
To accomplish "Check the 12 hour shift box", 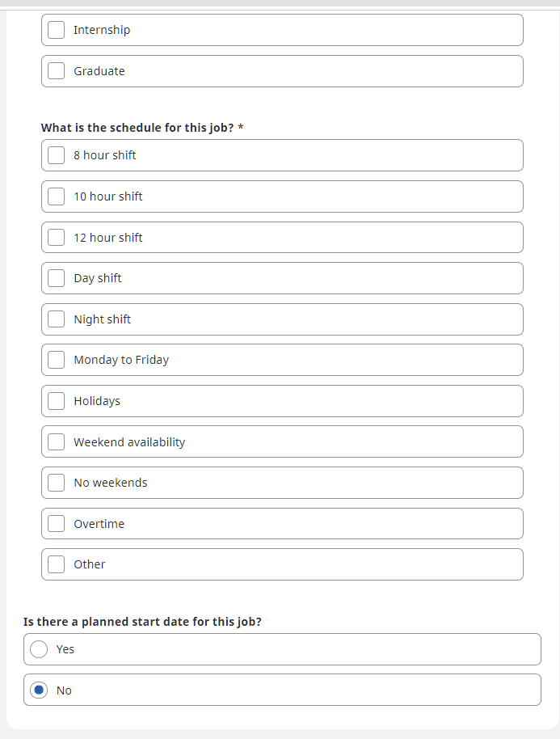I will tap(56, 238).
